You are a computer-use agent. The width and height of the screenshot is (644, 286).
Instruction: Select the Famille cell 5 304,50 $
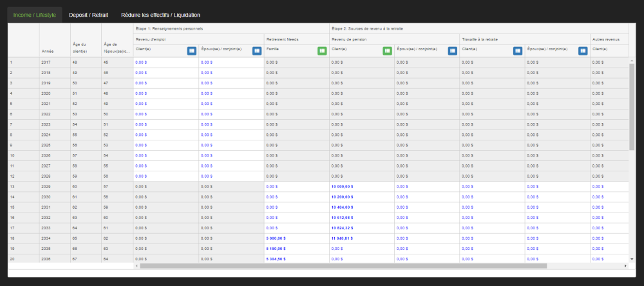pyautogui.click(x=296, y=259)
